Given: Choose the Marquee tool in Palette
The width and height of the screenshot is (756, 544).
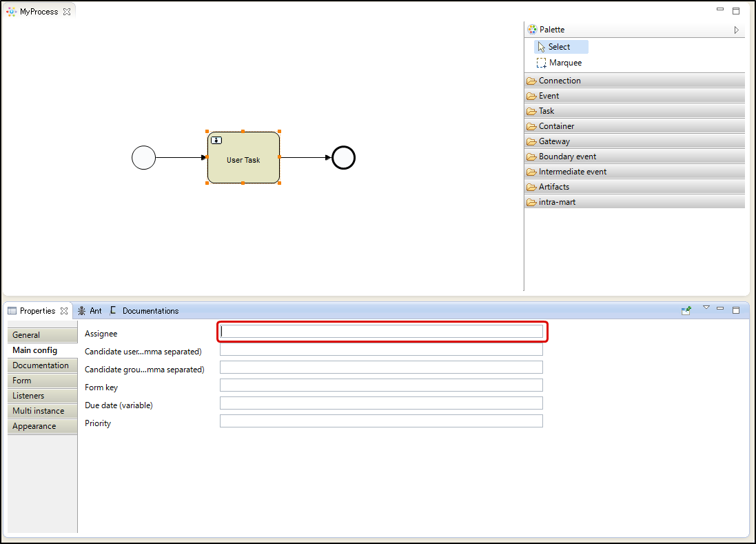Looking at the screenshot, I should tap(560, 63).
